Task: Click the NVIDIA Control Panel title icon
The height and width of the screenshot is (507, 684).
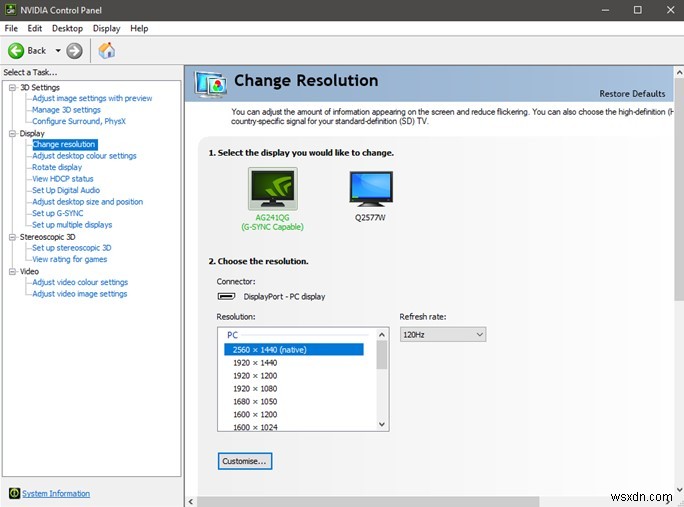Action: (10, 10)
